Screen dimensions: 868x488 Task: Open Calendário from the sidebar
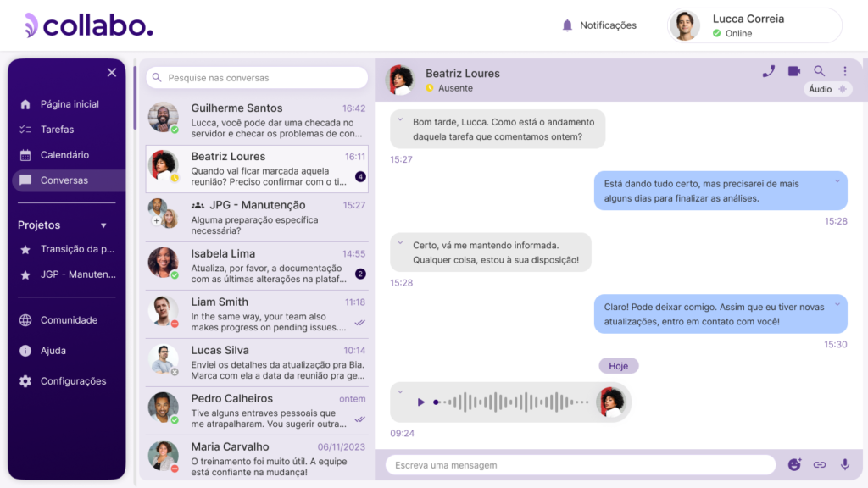point(64,155)
